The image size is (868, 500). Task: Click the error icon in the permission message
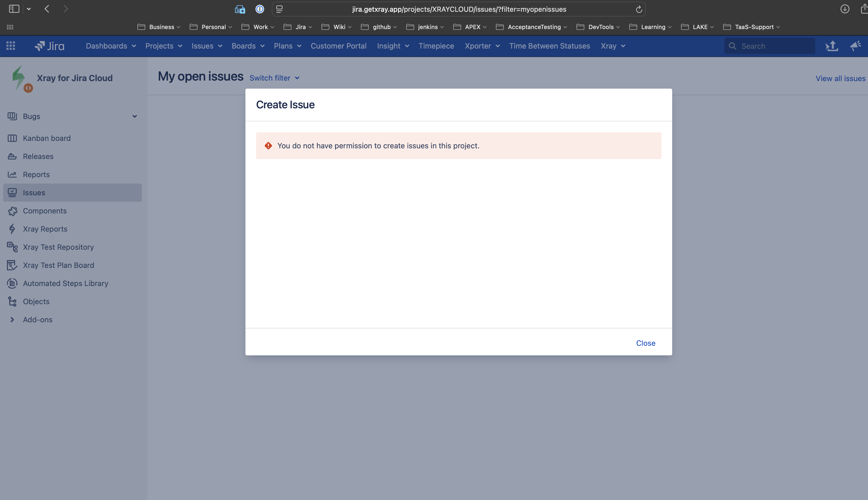pos(268,146)
